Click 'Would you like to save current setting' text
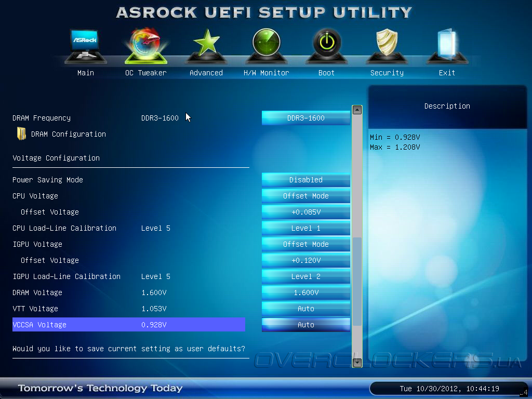The height and width of the screenshot is (399, 532). [129, 349]
